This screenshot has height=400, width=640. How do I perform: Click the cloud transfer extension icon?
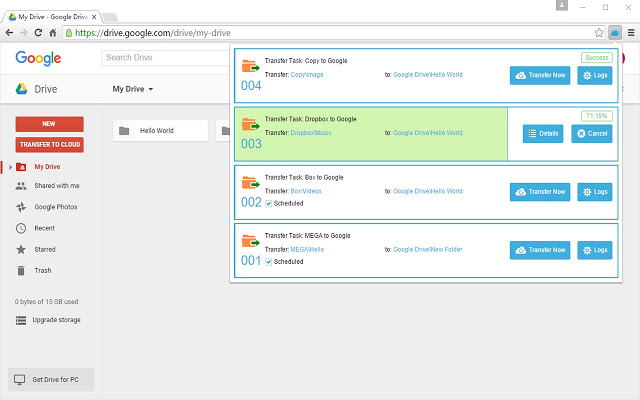[x=614, y=32]
